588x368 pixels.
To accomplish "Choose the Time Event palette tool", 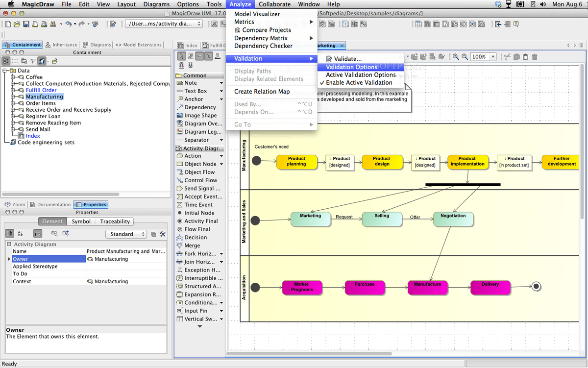I will [198, 205].
